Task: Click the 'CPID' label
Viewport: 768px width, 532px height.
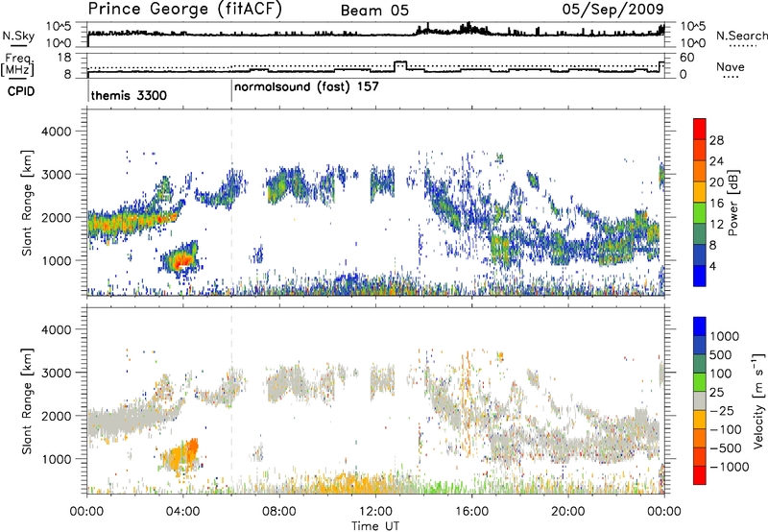Action: click(21, 91)
